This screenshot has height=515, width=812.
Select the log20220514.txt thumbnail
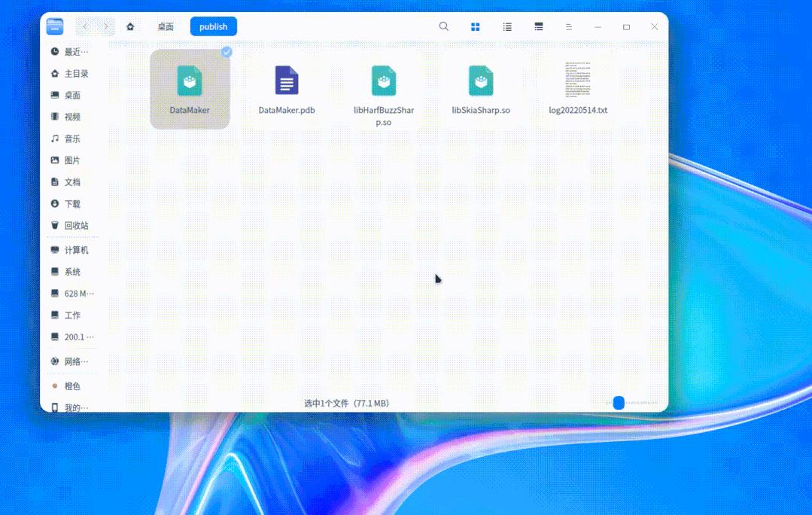pyautogui.click(x=578, y=81)
